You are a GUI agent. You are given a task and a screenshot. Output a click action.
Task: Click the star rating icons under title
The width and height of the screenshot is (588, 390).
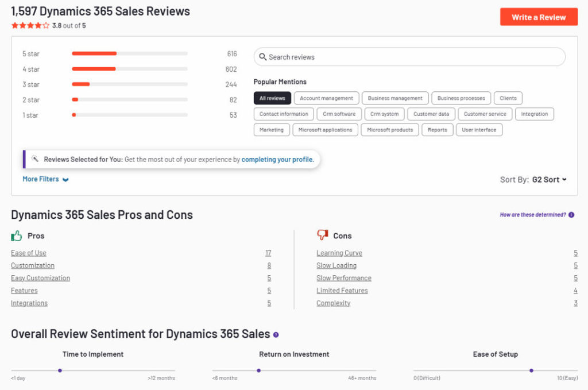pyautogui.click(x=30, y=25)
